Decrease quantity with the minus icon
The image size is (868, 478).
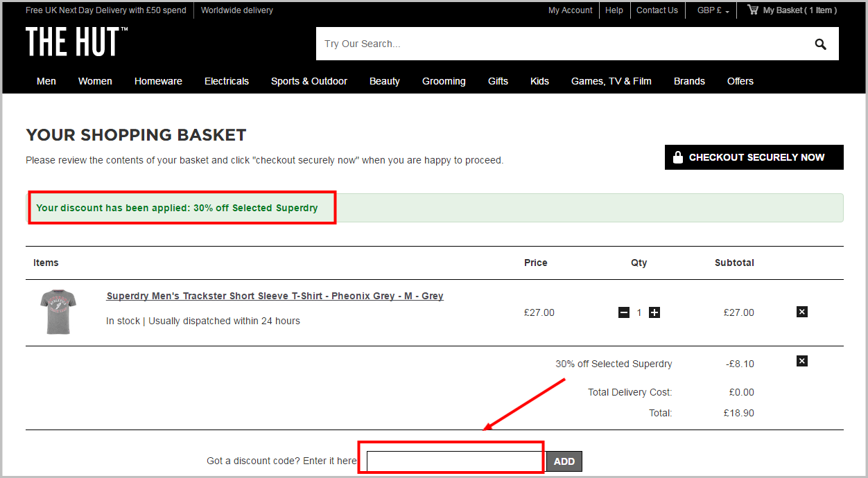tap(624, 312)
